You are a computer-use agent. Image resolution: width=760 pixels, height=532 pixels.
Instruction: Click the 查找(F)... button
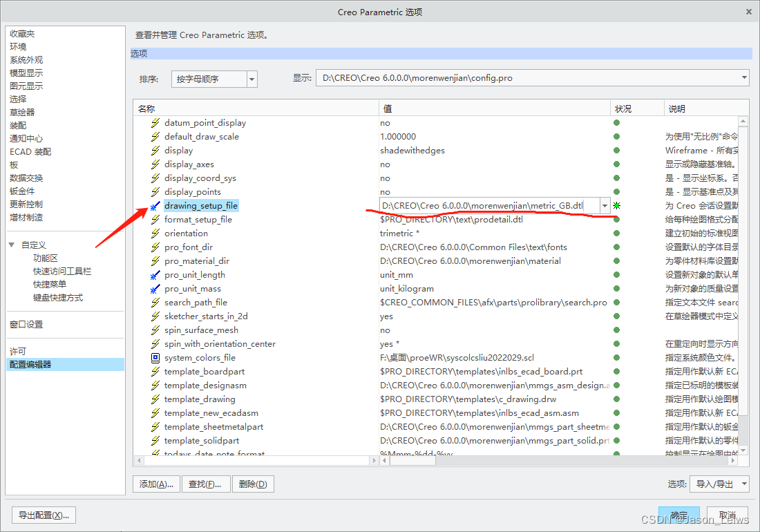[x=205, y=484]
